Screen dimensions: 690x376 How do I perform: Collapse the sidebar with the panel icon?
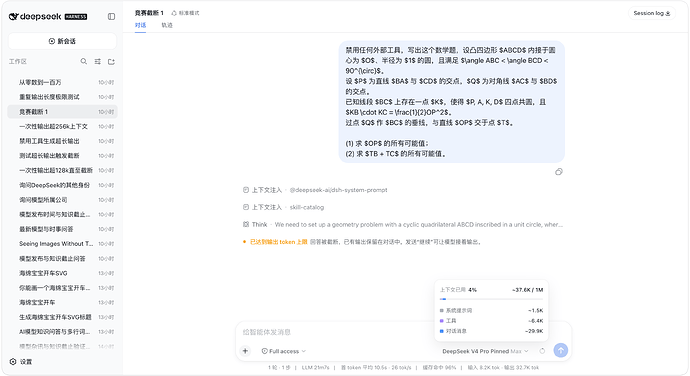click(x=111, y=16)
